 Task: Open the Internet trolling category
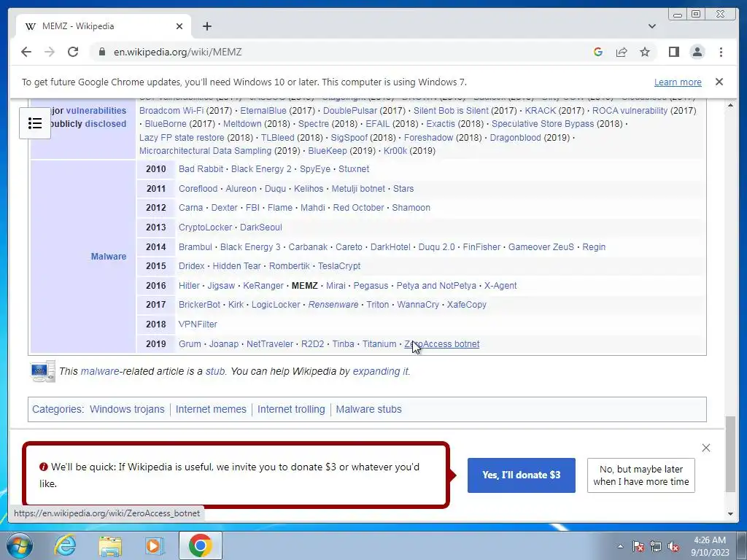click(290, 409)
